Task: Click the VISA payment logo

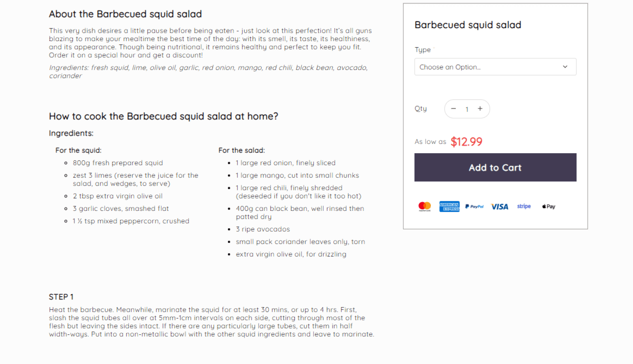Action: pyautogui.click(x=499, y=207)
